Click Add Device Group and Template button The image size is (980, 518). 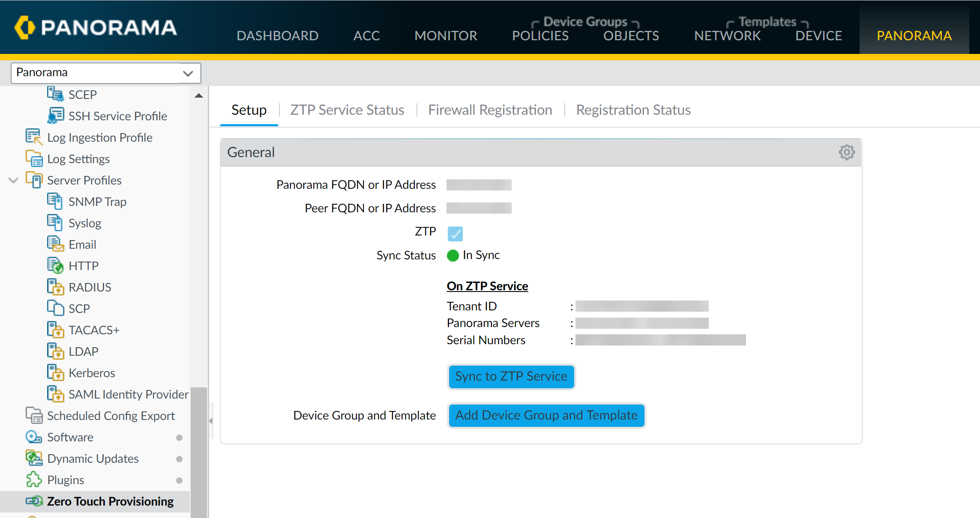546,415
